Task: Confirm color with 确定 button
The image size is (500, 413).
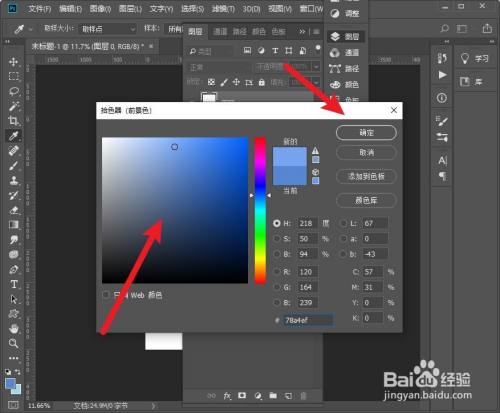Action: (x=366, y=133)
